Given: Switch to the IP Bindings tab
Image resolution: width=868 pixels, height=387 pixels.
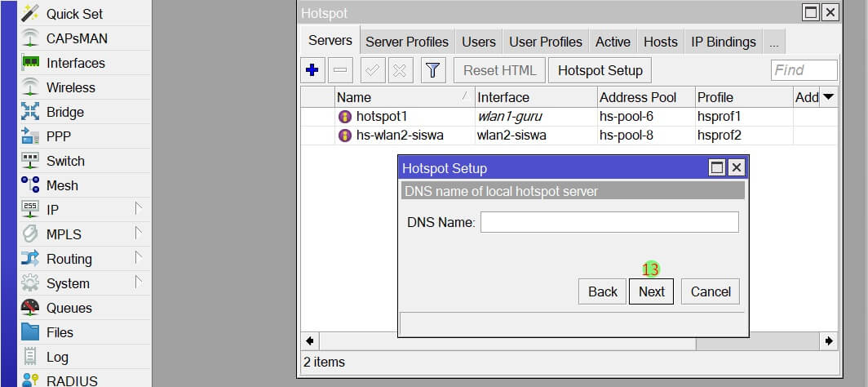Looking at the screenshot, I should tap(723, 42).
